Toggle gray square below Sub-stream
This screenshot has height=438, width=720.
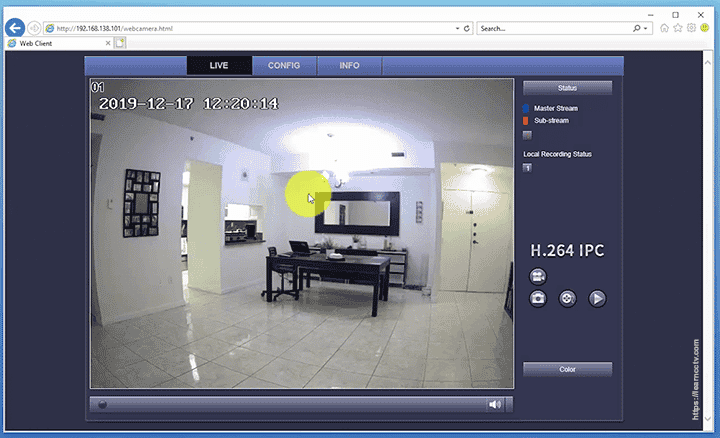point(527,134)
